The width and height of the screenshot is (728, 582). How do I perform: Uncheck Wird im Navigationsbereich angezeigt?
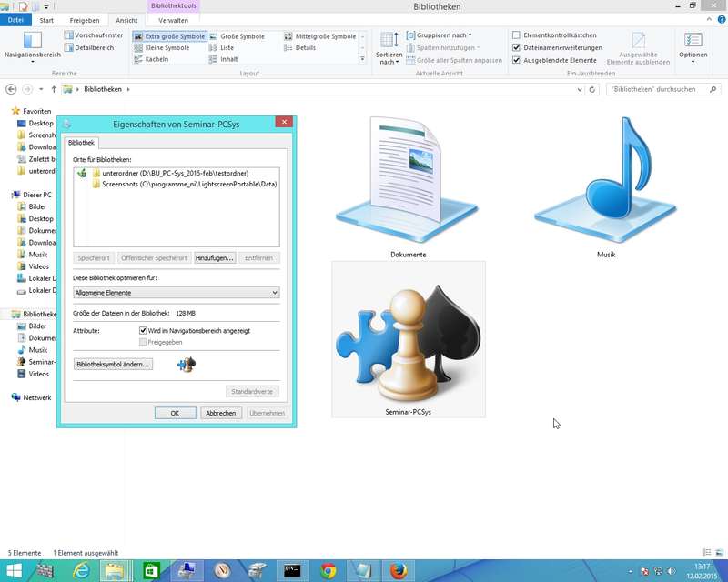click(x=143, y=331)
